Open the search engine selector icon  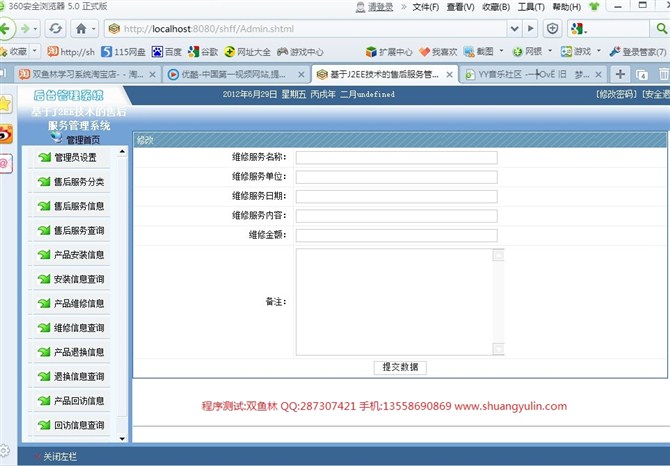click(579, 29)
